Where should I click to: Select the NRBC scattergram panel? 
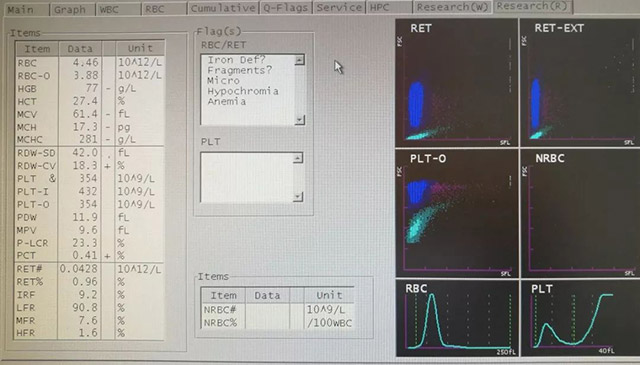coord(580,214)
